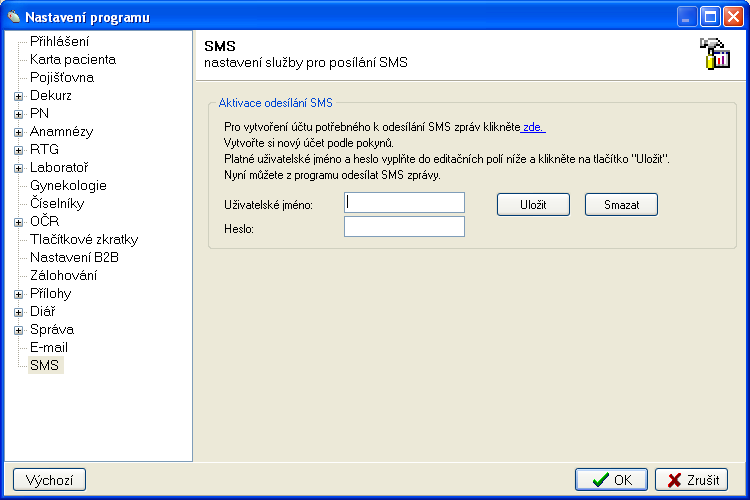
Task: Expand the RTG tree node
Action: click(18, 150)
